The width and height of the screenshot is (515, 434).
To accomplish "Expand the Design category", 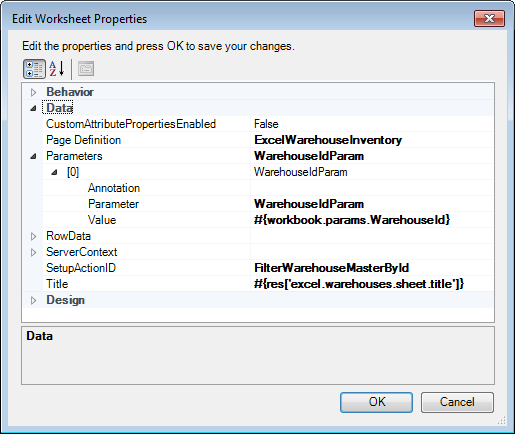I will [x=33, y=300].
